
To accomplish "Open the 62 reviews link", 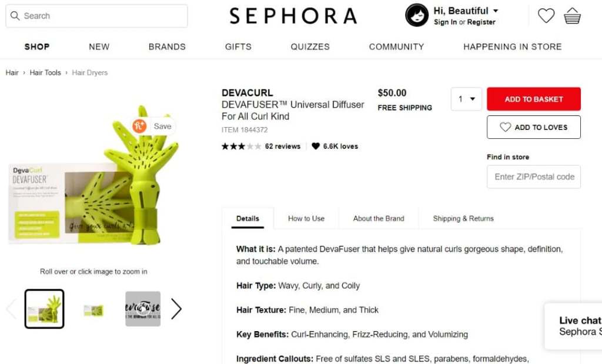I will tap(283, 146).
